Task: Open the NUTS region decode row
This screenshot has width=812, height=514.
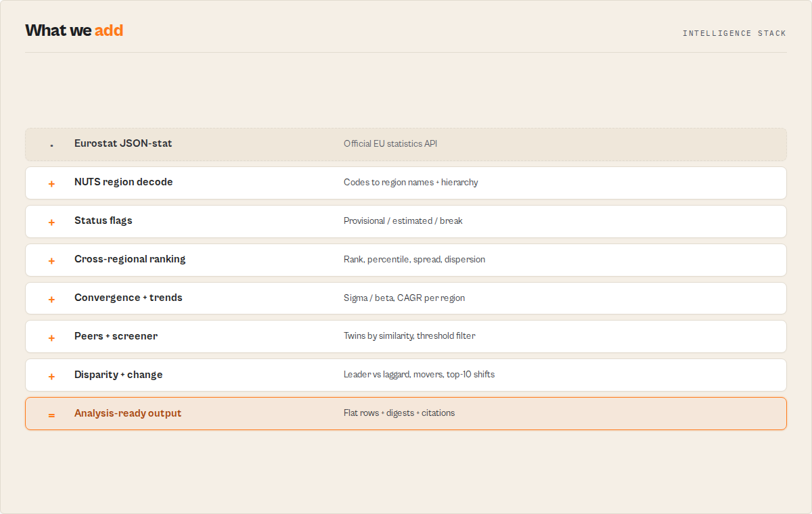Action: [406, 183]
